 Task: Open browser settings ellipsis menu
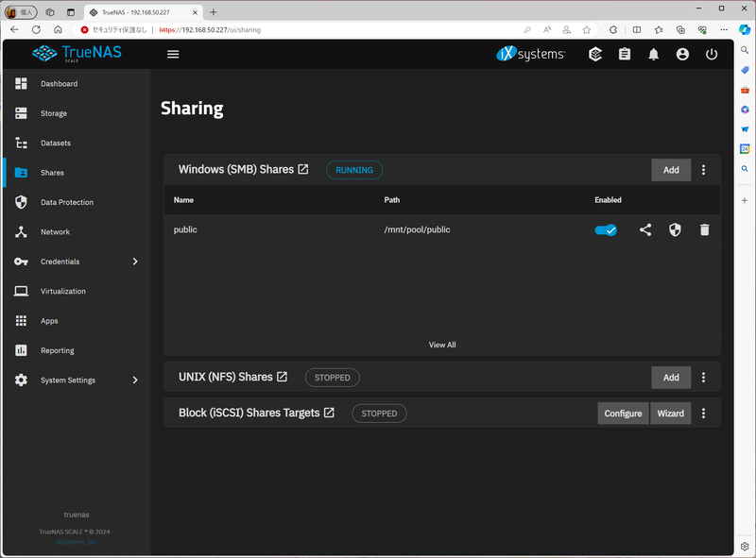tap(724, 30)
